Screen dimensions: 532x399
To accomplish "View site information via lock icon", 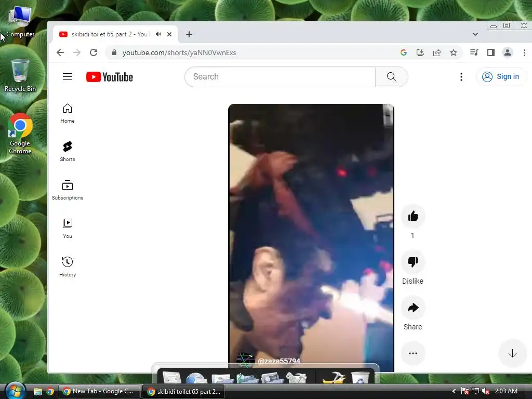I will click(114, 52).
